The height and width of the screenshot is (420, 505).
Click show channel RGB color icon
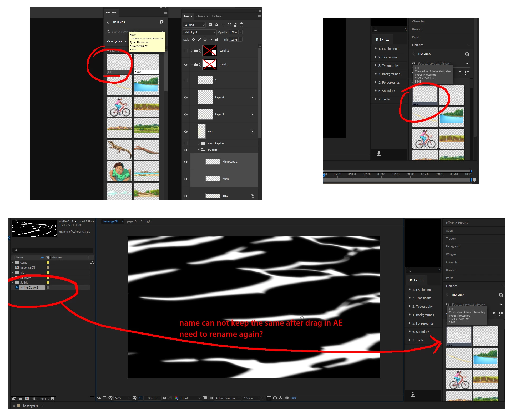[176, 398]
